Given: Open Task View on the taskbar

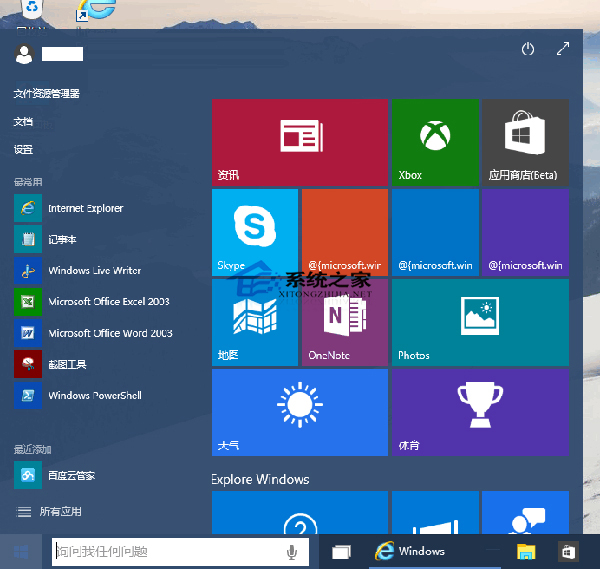Looking at the screenshot, I should pyautogui.click(x=341, y=552).
